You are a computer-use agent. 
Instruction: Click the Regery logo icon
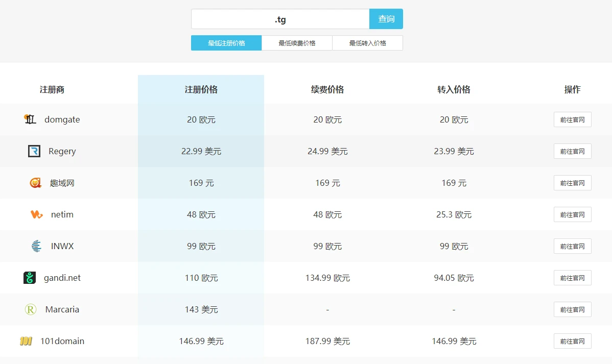(x=34, y=151)
